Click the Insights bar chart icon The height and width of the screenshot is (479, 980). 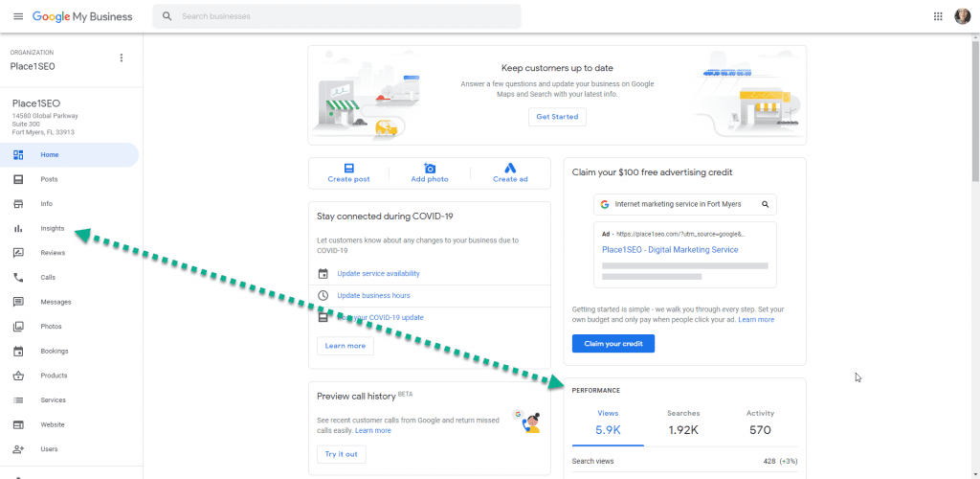tap(18, 228)
